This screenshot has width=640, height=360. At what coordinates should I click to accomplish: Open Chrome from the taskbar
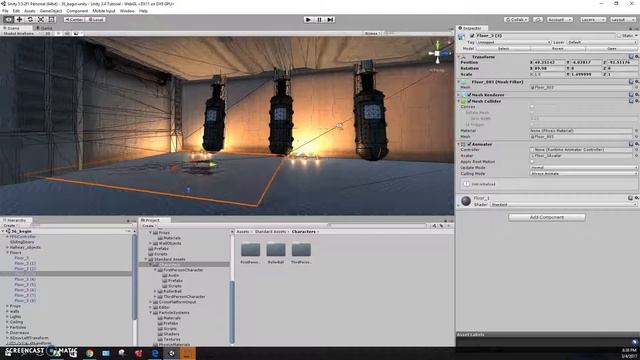[89, 353]
